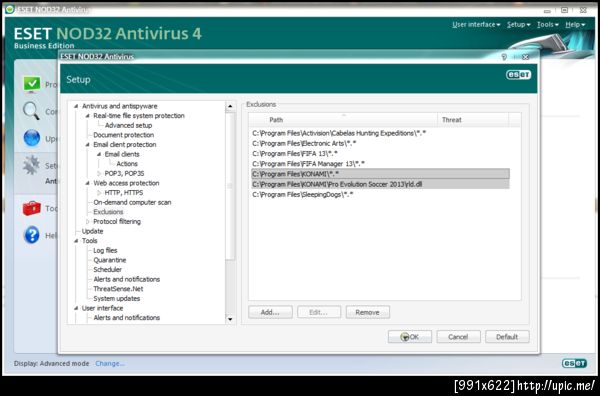Sort exclusions by Threat column header

click(473, 120)
